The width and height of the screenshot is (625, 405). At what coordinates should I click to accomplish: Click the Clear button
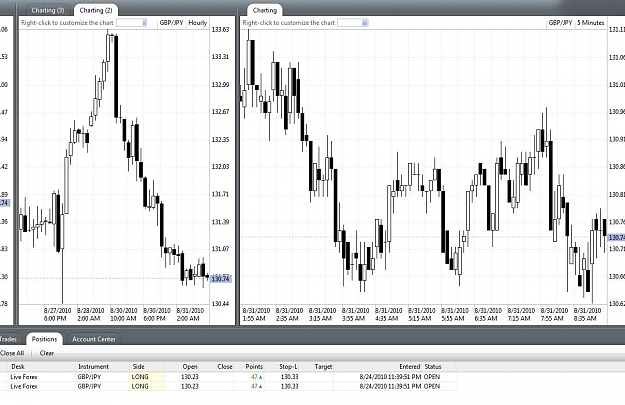47,353
